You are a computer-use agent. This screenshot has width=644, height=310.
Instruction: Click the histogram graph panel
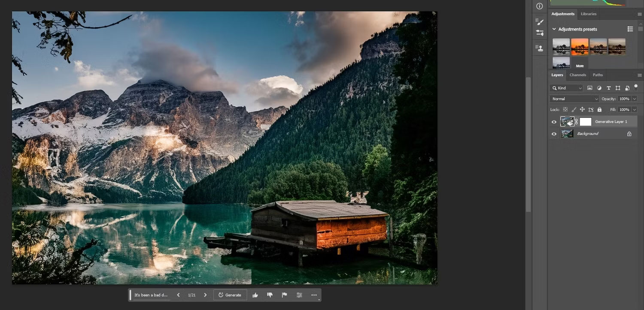[588, 3]
